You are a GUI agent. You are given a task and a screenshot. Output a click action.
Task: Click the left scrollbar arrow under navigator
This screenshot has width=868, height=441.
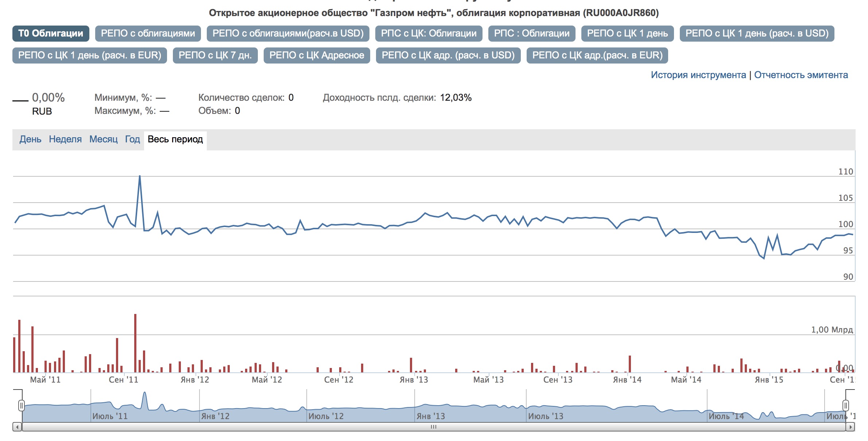coord(17,427)
